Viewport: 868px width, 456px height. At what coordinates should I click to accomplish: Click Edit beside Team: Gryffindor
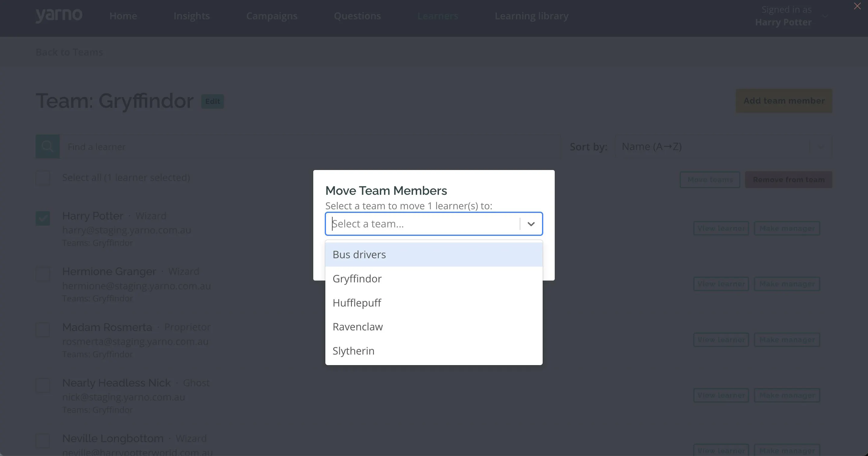(212, 101)
